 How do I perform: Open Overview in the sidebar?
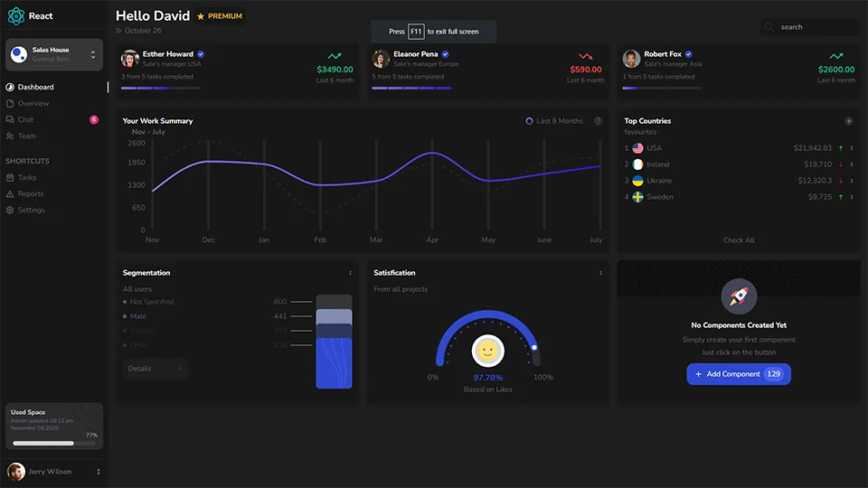coord(33,103)
